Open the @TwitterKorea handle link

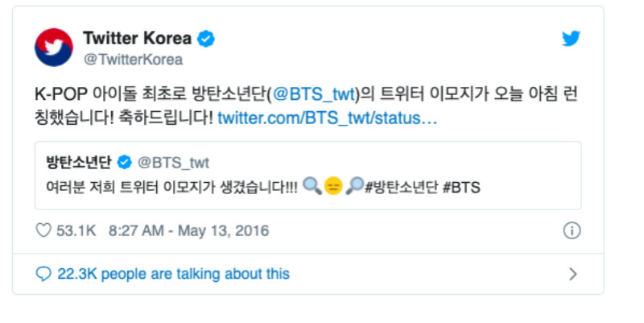click(x=133, y=59)
